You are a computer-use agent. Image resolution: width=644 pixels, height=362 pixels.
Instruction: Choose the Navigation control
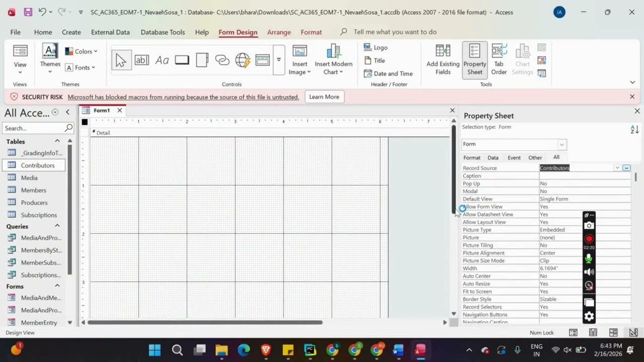pyautogui.click(x=262, y=60)
